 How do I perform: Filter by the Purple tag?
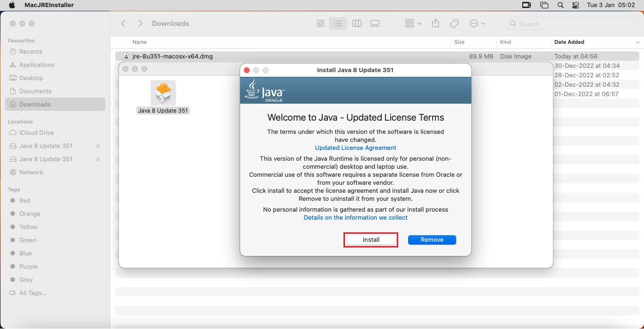click(28, 266)
